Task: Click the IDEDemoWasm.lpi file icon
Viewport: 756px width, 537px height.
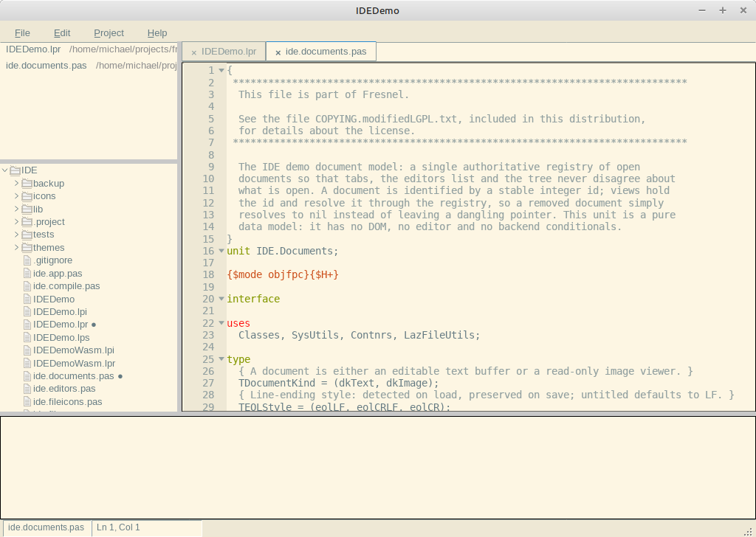Action: tap(27, 350)
